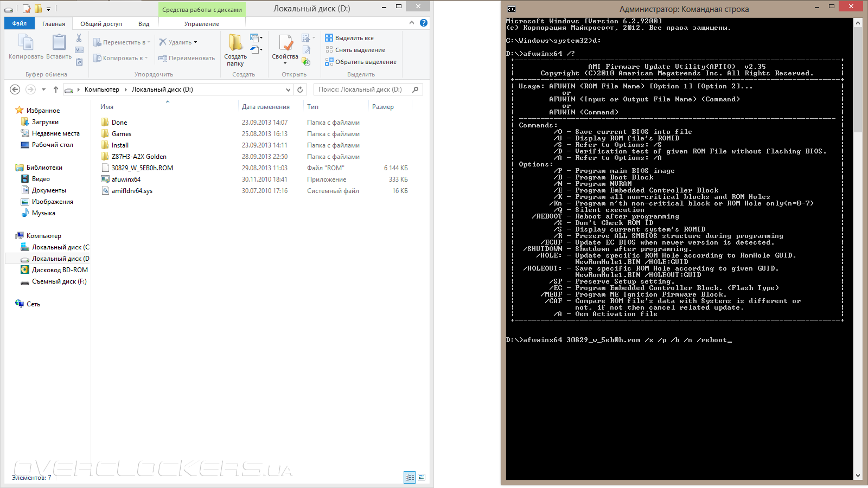Viewport: 868px width, 488px height.
Task: Click Invert selection (Обратить выделение)
Action: (361, 62)
